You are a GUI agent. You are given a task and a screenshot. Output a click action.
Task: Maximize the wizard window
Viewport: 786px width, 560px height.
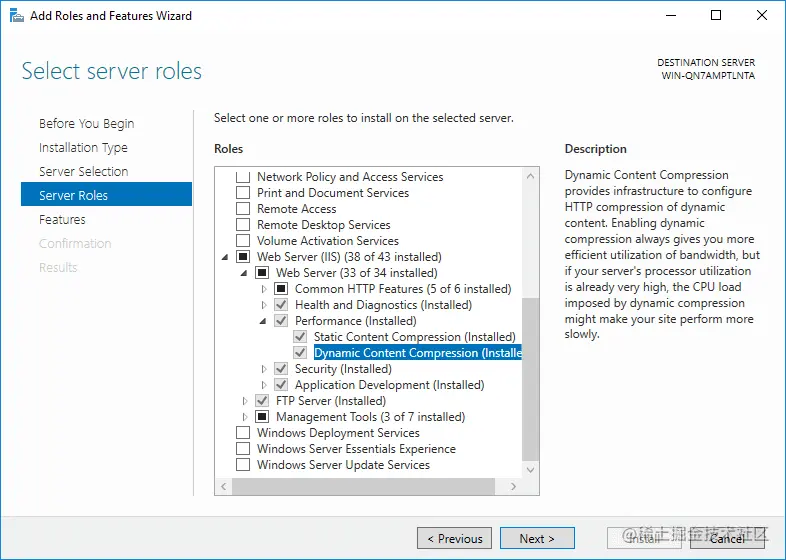(x=716, y=16)
